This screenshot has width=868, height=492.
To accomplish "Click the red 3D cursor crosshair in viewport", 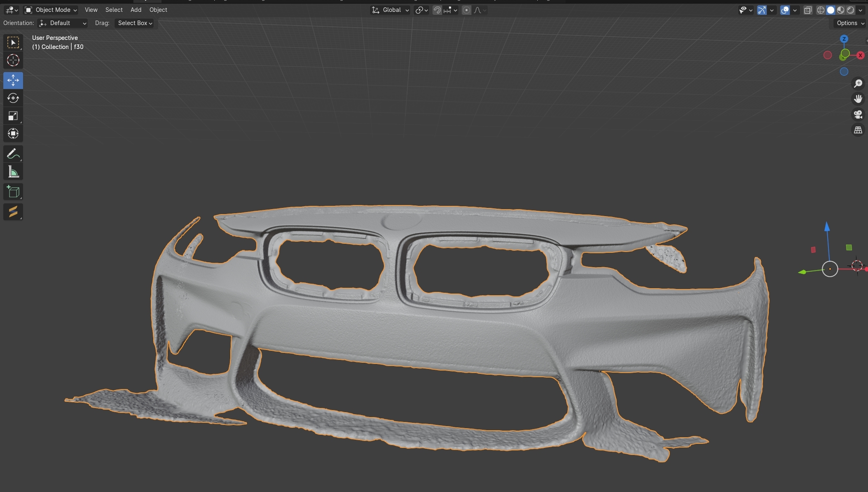I will click(x=857, y=266).
